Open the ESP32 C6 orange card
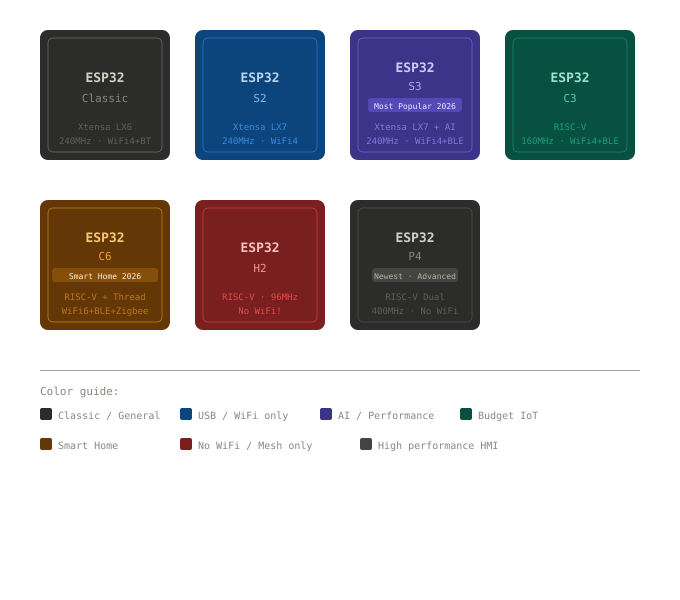This screenshot has height=600, width=680. (x=105, y=265)
